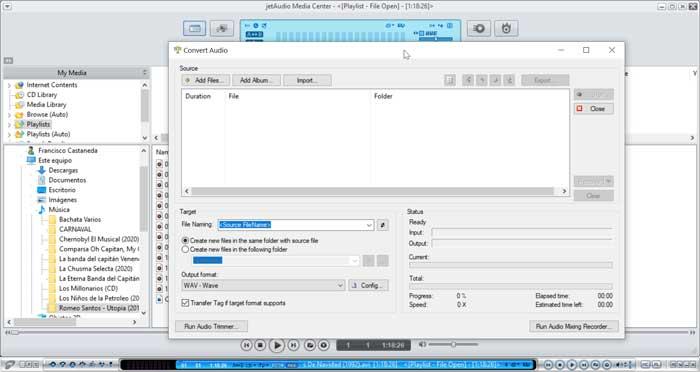Open the CD burning icon in toolbar
This screenshot has height=372, width=700.
[x=506, y=29]
